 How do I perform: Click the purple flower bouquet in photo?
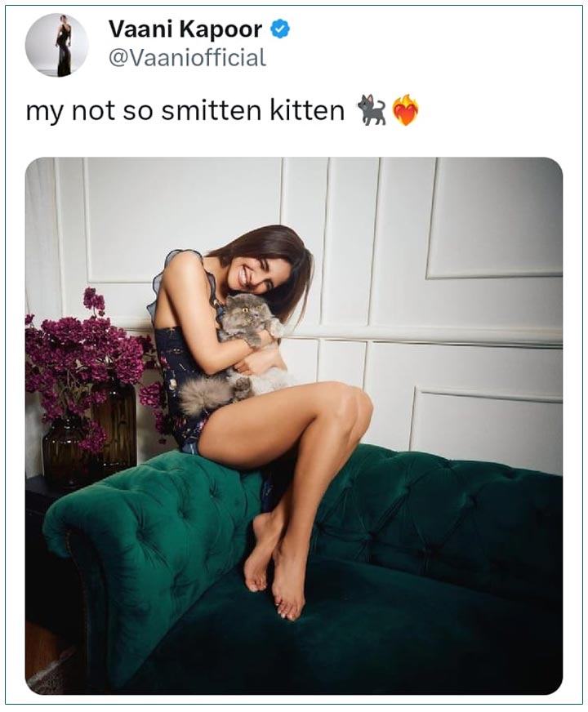[87, 358]
